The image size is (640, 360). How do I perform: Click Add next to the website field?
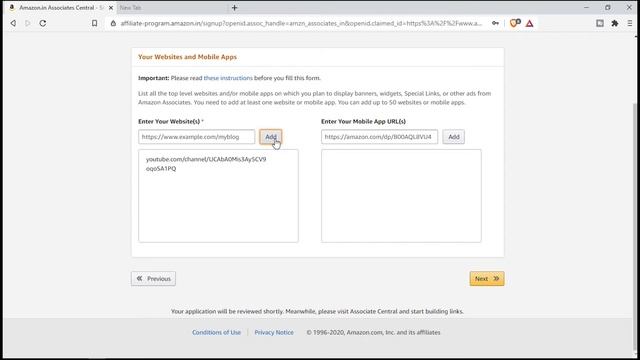tap(271, 137)
